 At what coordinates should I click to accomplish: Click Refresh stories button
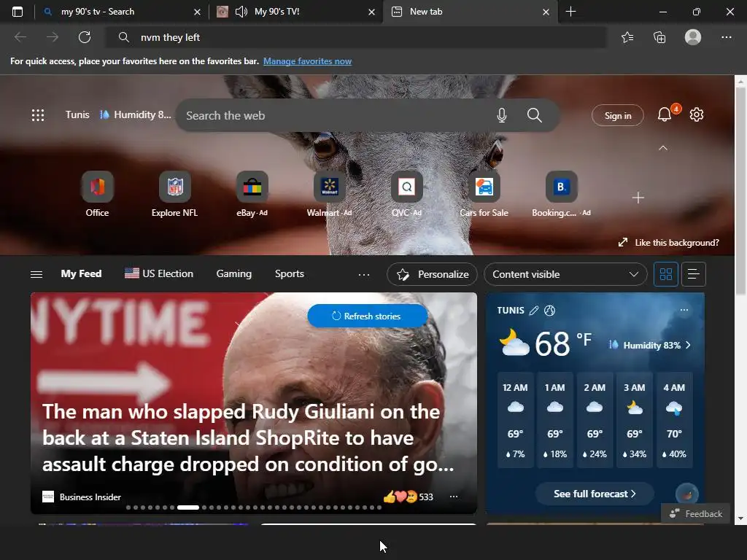click(x=368, y=316)
